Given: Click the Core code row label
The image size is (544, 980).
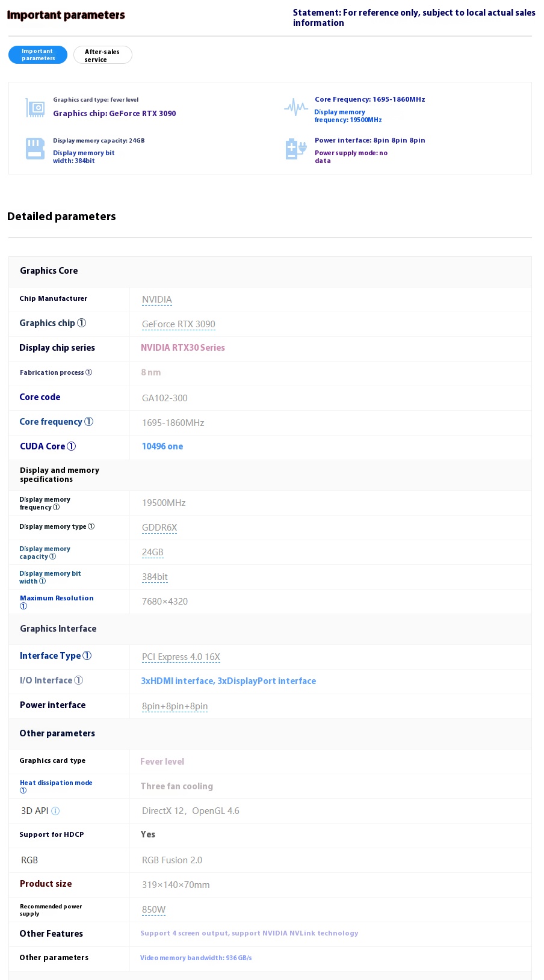Looking at the screenshot, I should pos(40,397).
